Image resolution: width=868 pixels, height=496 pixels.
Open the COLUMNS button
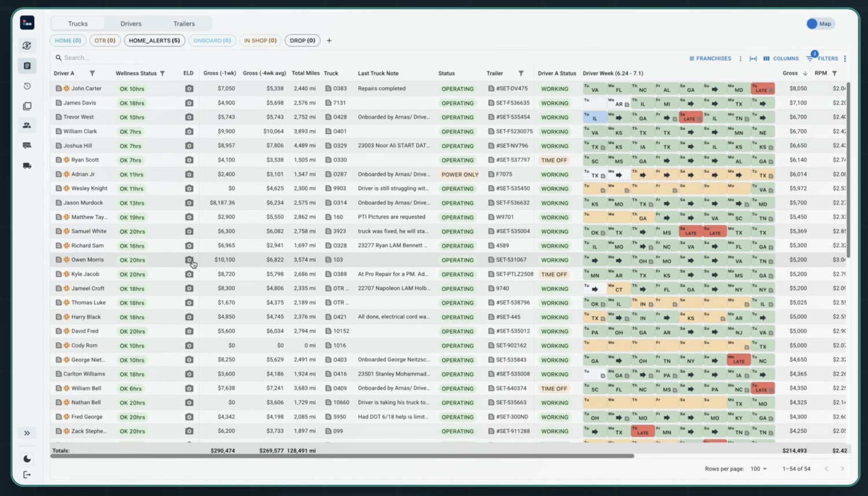(x=781, y=58)
